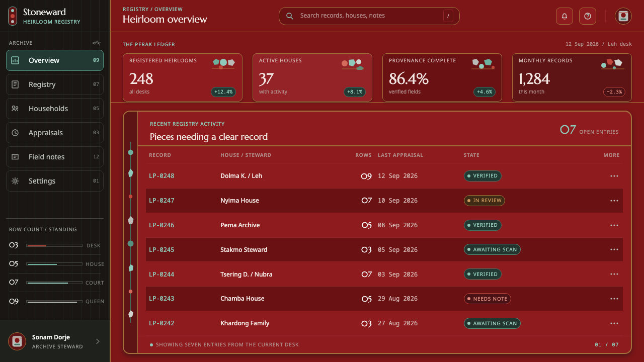The height and width of the screenshot is (362, 644).
Task: Click the In Review status badge
Action: tap(485, 201)
